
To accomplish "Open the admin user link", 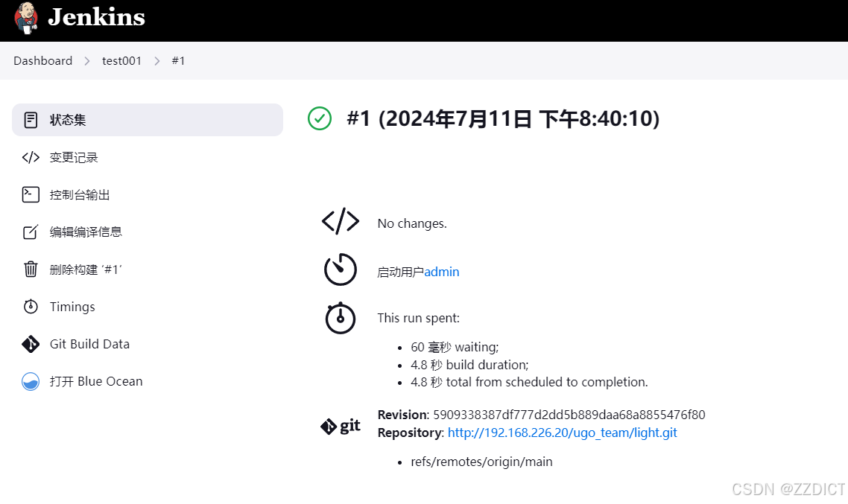I will tap(441, 272).
